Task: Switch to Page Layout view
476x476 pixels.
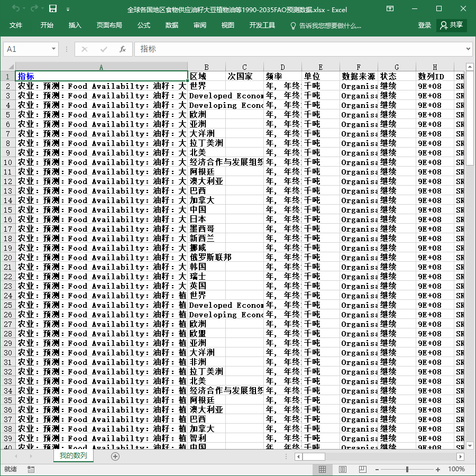Action: pyautogui.click(x=342, y=469)
